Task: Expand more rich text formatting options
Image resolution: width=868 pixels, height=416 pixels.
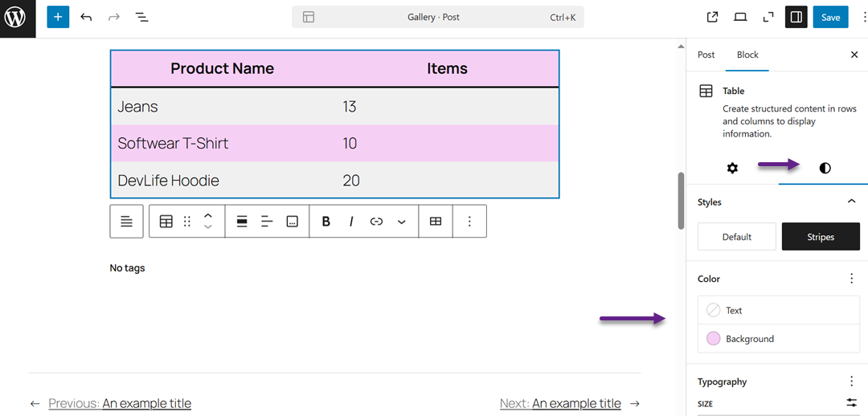Action: click(x=402, y=222)
